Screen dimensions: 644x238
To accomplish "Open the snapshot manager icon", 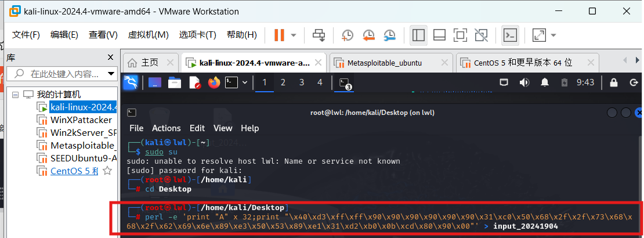I will [389, 35].
